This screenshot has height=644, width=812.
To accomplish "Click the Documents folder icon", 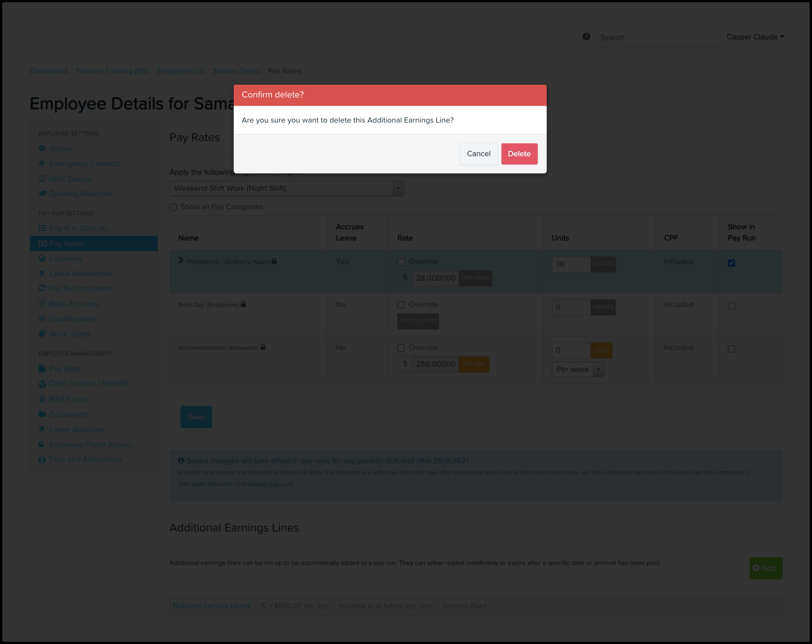I will tap(42, 414).
